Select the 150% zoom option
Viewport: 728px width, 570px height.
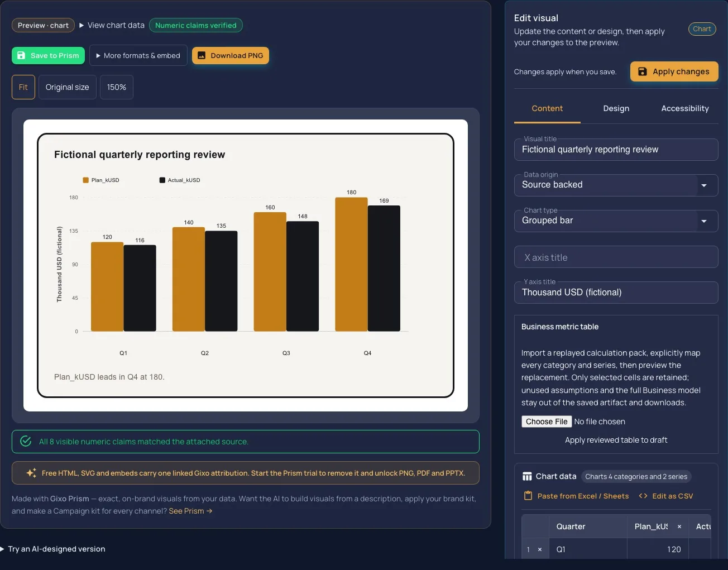click(x=117, y=87)
